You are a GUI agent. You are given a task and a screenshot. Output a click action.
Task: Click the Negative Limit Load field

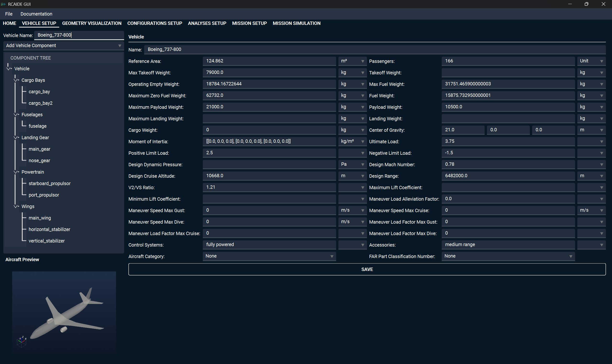(x=508, y=153)
